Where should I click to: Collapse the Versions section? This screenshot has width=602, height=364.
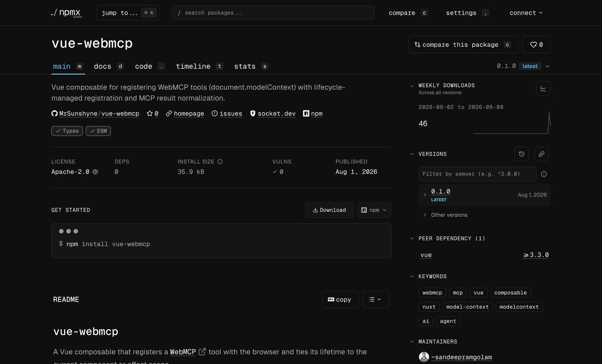[x=412, y=154]
